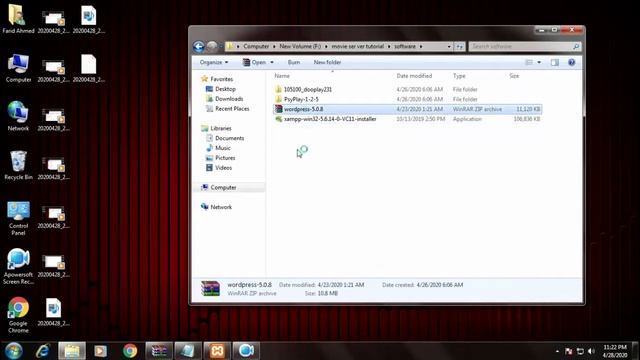Sort by Name column header
The image size is (640, 360).
(x=282, y=76)
